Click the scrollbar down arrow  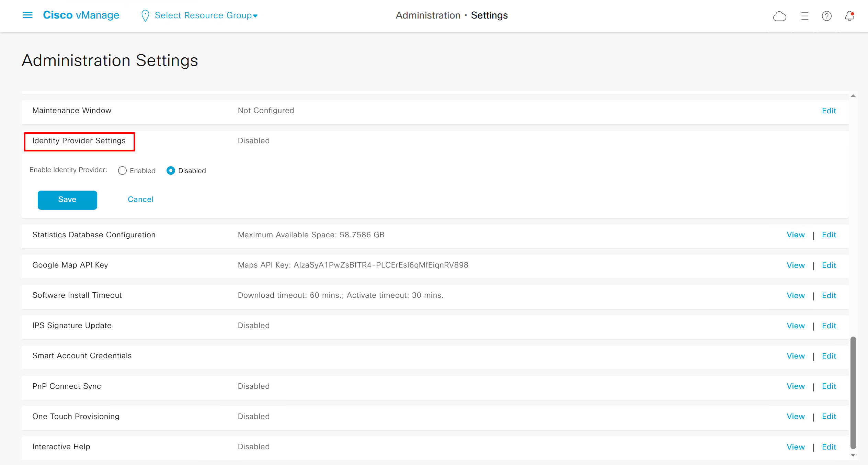point(853,455)
